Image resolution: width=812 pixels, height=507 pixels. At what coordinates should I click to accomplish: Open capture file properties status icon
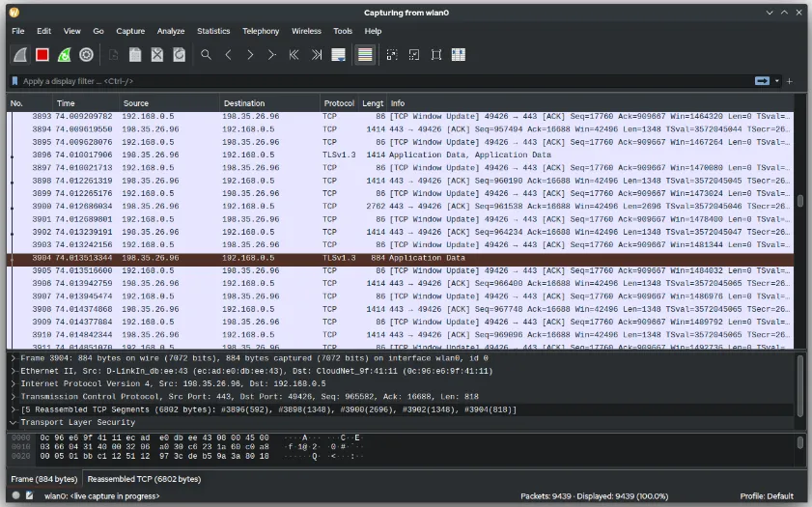click(30, 495)
